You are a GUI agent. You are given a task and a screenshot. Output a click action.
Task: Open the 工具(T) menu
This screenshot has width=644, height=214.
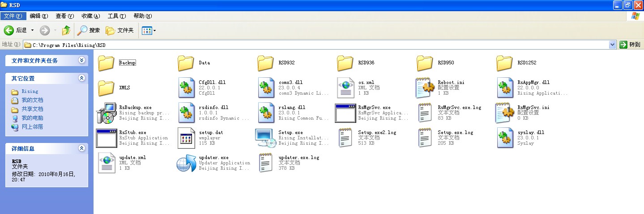[x=116, y=16]
